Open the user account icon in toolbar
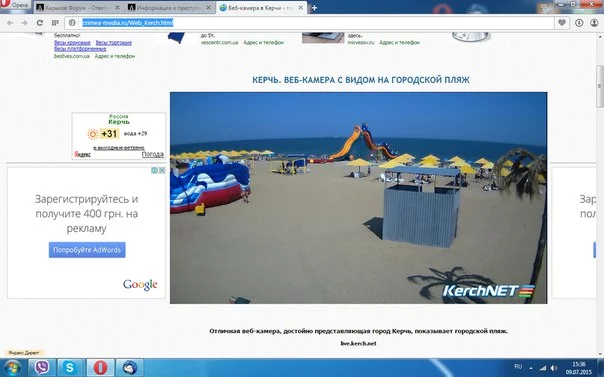Viewport: 604px width, 377px height. coord(594,23)
